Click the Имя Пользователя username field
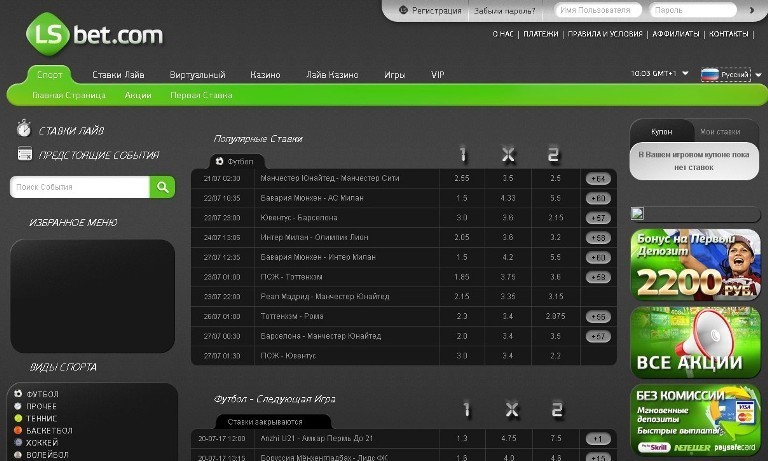Screen dimensions: 768x461 598,10
